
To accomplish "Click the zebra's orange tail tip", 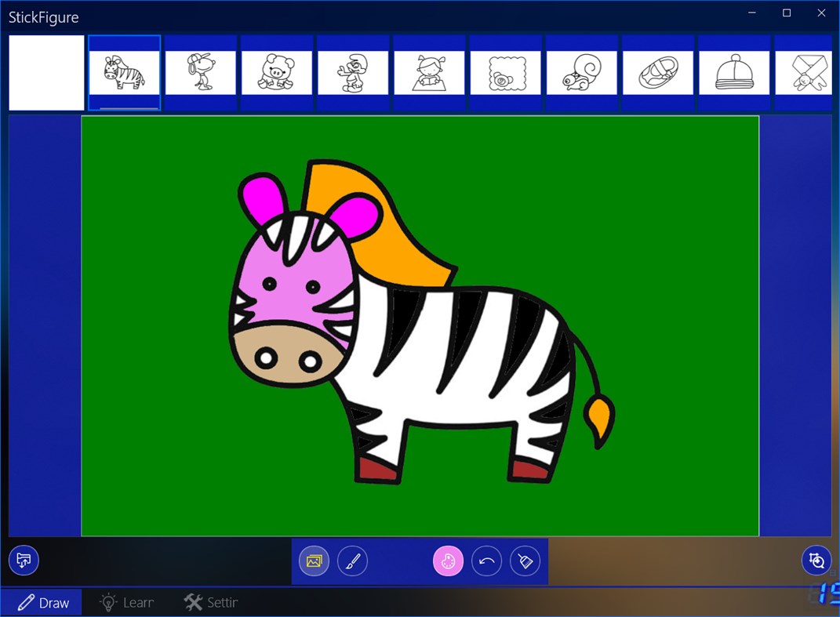I will (x=600, y=419).
